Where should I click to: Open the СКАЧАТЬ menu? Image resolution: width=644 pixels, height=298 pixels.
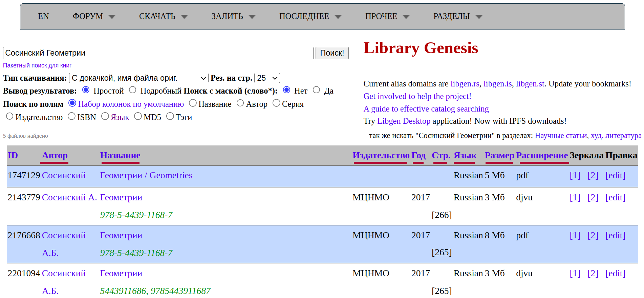coord(163,16)
